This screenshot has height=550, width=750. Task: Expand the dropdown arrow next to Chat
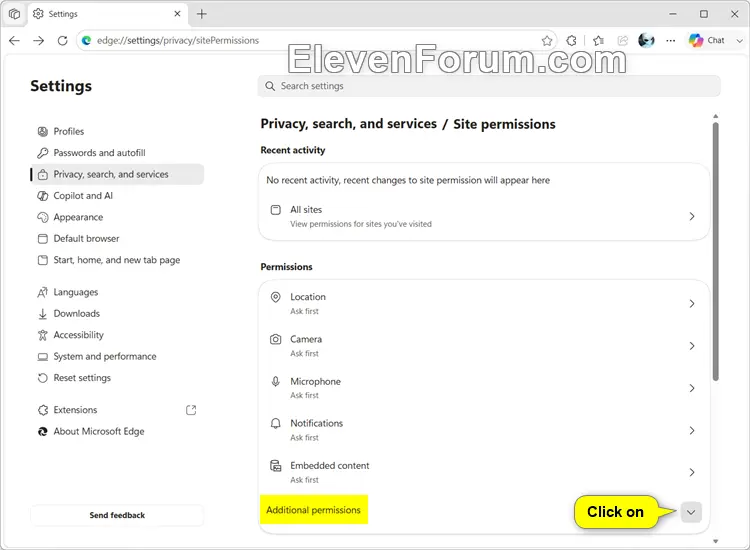point(739,41)
